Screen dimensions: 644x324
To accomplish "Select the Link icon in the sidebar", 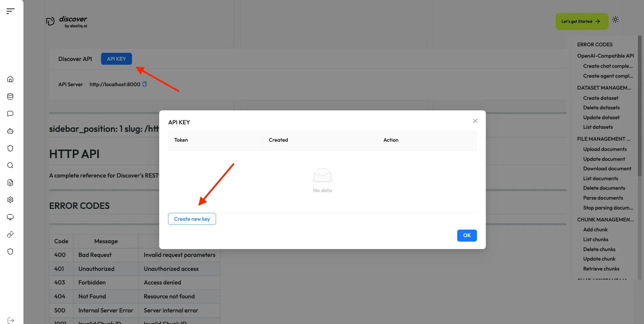I will (10, 234).
